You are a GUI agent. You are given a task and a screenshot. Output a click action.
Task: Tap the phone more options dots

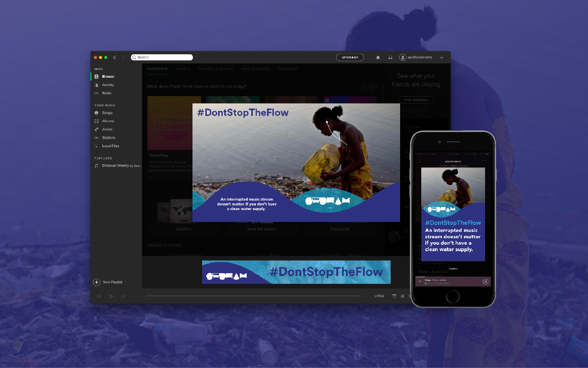tap(484, 161)
